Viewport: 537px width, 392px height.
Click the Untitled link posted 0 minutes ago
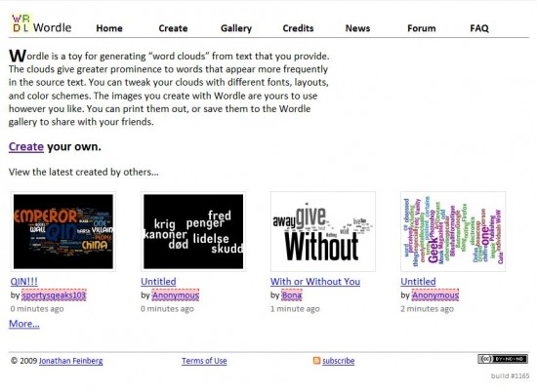click(158, 282)
